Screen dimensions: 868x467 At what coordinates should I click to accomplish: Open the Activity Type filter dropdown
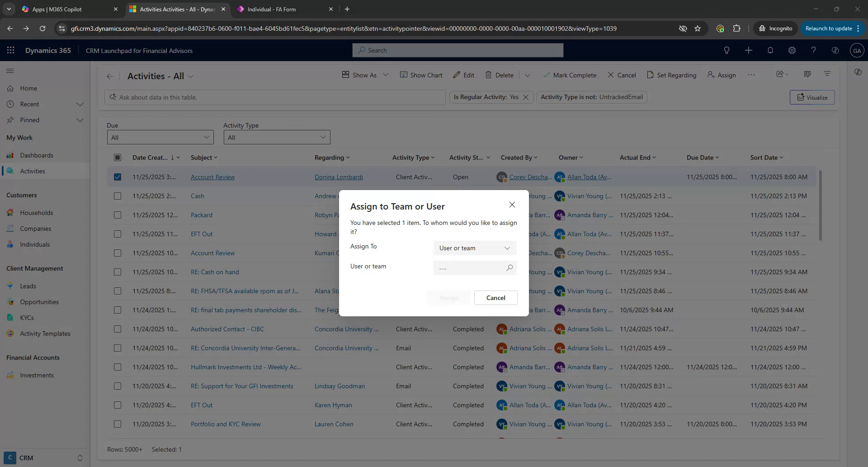coord(276,137)
